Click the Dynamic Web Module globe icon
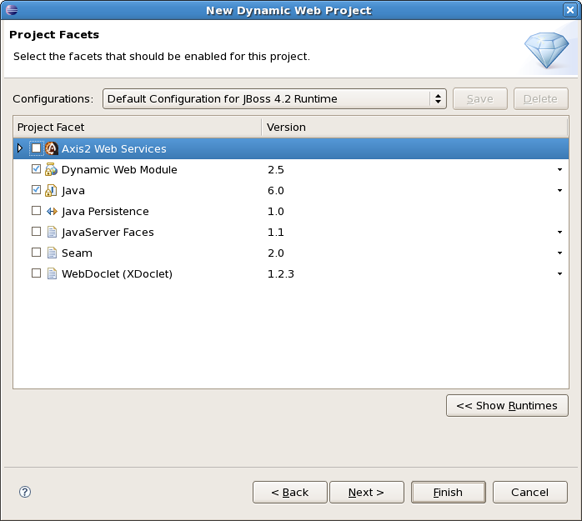 pos(51,169)
